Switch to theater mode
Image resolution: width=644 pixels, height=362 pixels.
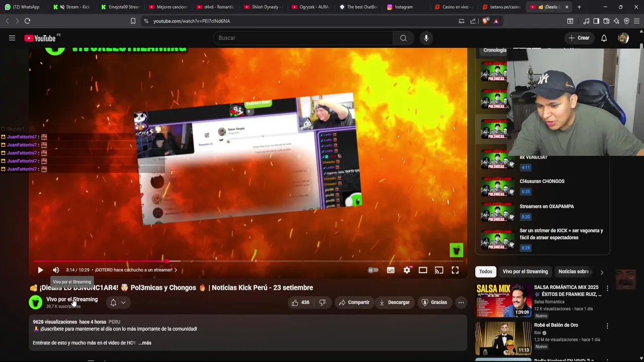pos(423,270)
